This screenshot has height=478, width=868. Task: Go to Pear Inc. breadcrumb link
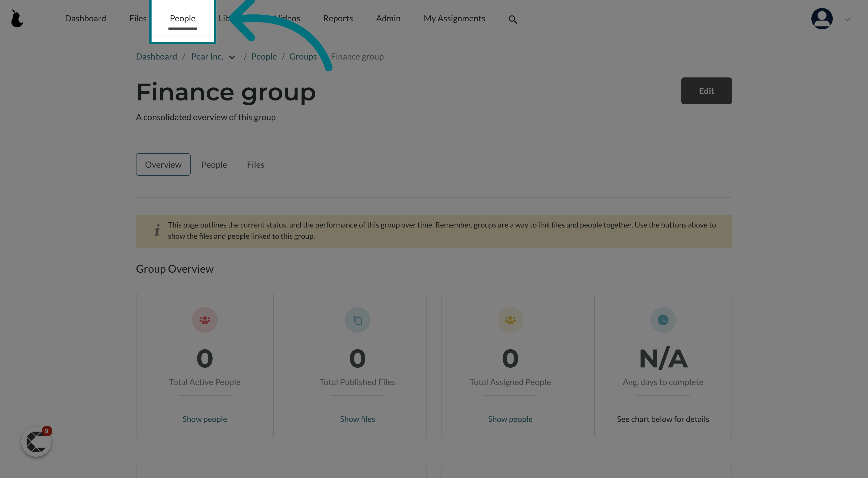[x=207, y=57]
